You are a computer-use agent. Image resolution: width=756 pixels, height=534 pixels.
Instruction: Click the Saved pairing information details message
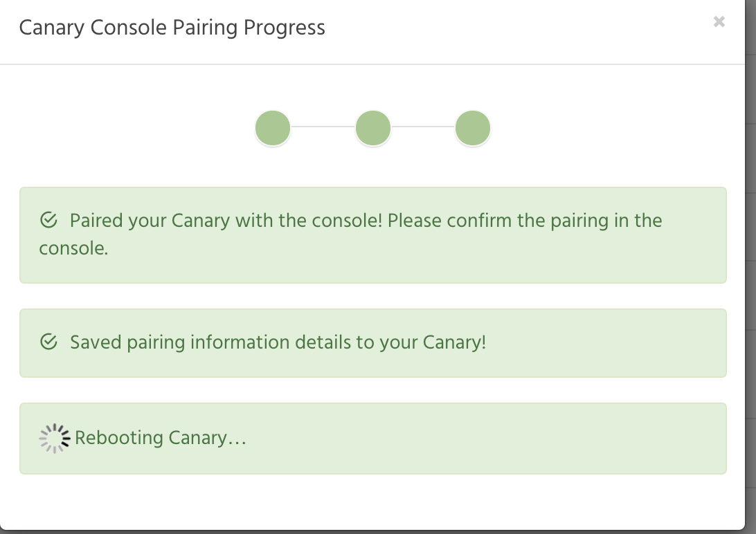coord(278,342)
